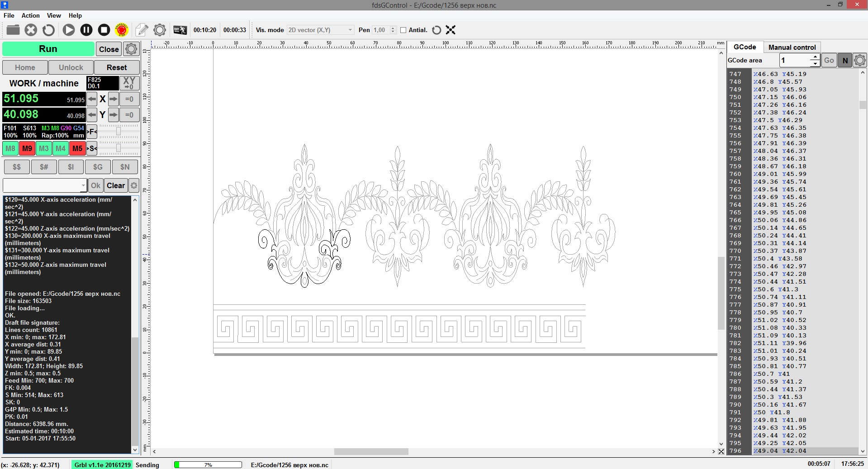Open settings gear in the main toolbar
This screenshot has height=469, width=868.
160,30
